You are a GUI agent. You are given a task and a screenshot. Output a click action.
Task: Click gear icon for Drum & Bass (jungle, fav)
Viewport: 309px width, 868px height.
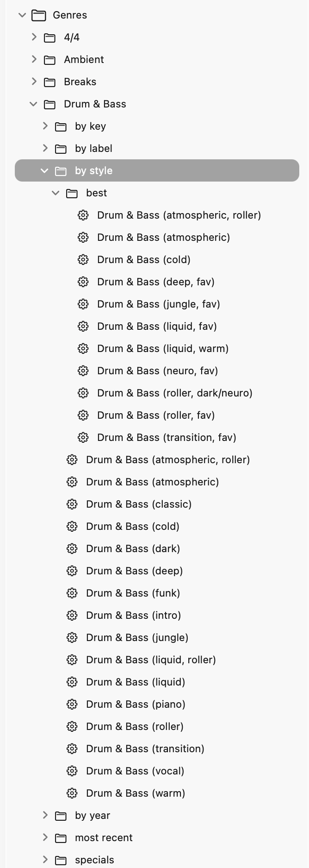pyautogui.click(x=83, y=304)
